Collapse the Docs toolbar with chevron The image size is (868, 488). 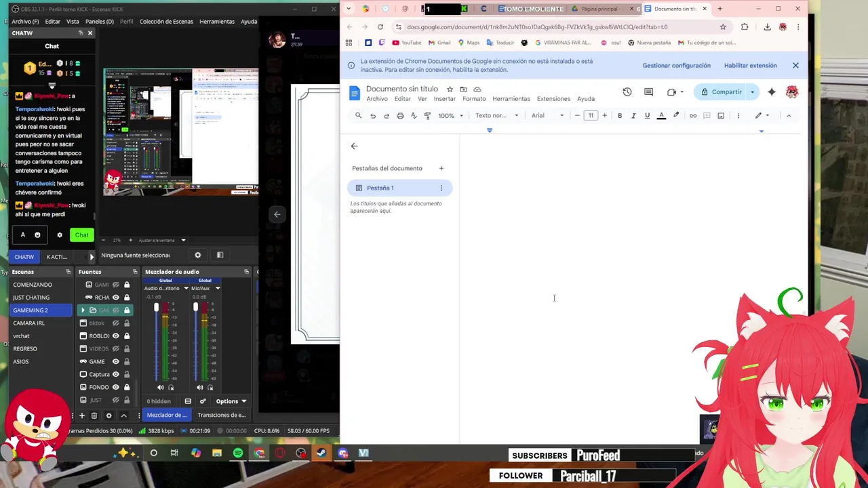[789, 116]
